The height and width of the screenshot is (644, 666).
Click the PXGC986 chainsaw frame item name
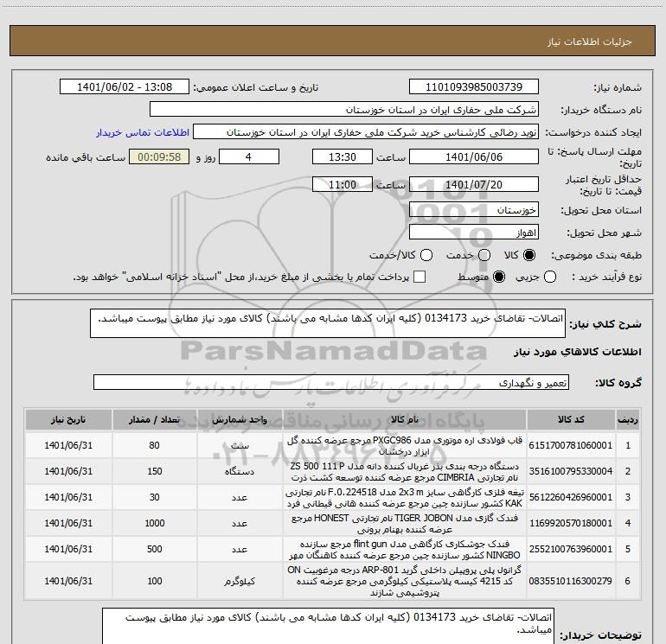[x=405, y=446]
